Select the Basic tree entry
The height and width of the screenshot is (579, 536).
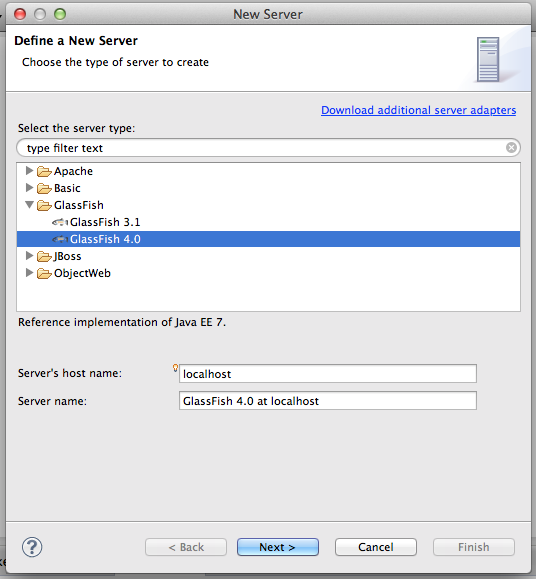67,188
